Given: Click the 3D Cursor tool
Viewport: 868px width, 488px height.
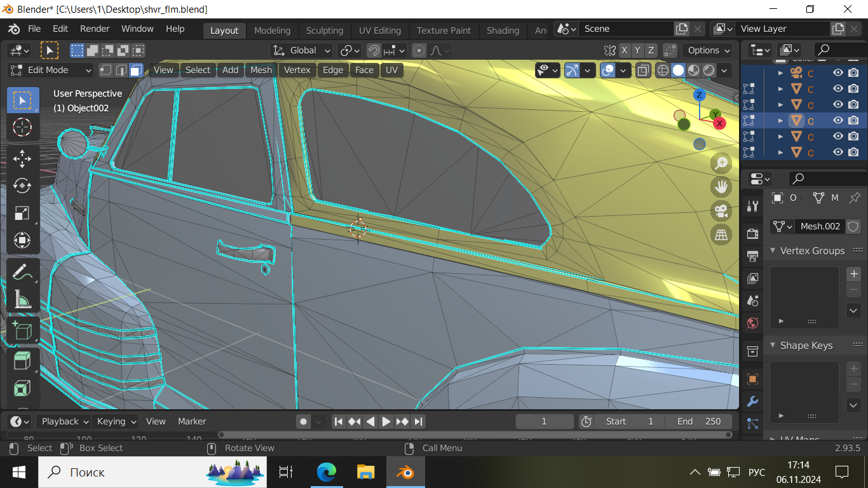Looking at the screenshot, I should click(x=22, y=126).
